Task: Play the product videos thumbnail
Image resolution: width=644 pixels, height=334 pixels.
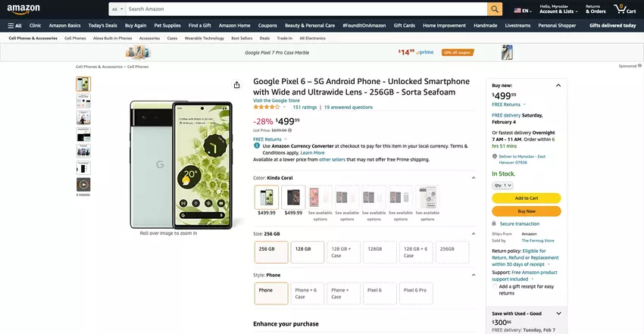Action: pos(83,184)
